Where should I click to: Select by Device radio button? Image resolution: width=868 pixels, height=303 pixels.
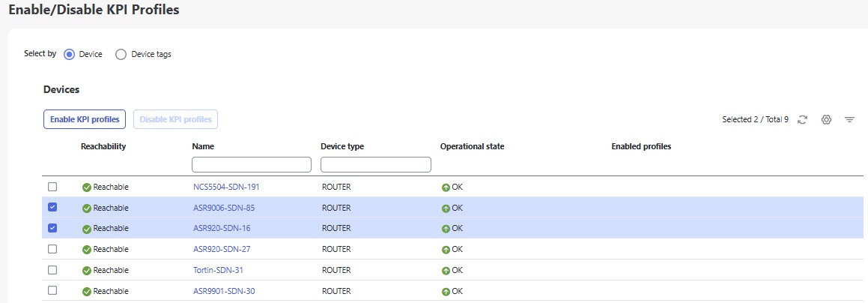pyautogui.click(x=69, y=54)
